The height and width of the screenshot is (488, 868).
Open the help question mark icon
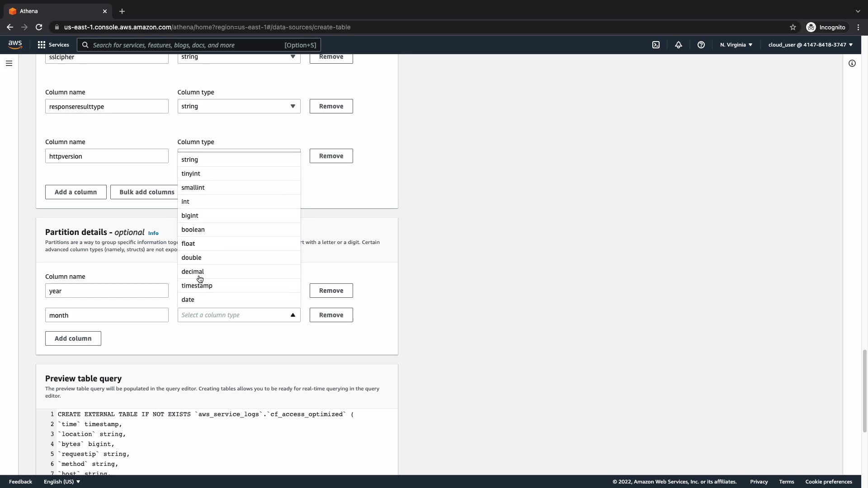tap(701, 45)
